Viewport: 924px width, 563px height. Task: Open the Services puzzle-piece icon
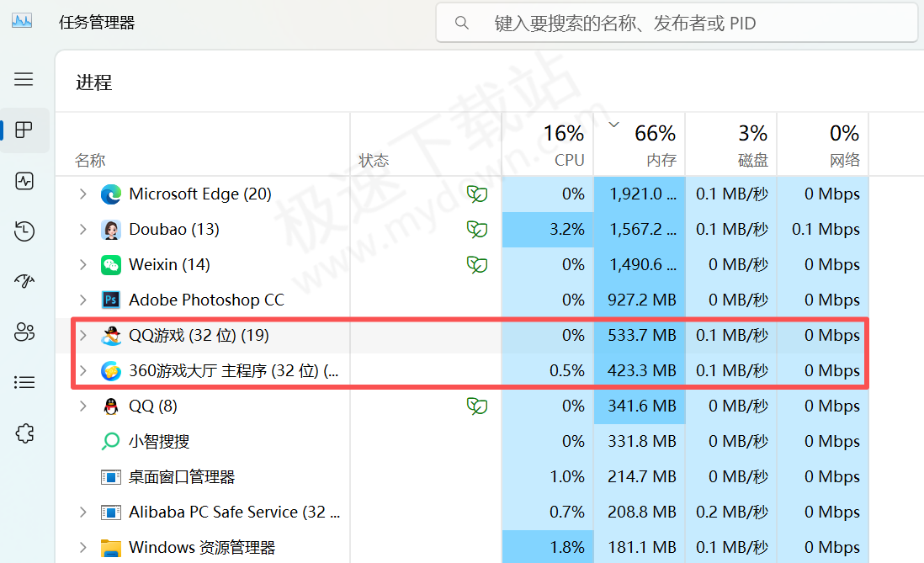(24, 433)
